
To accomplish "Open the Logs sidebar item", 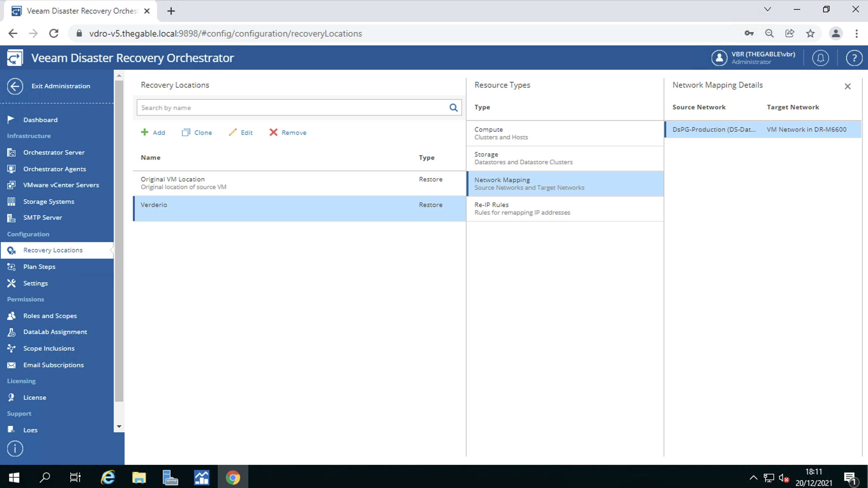I will [x=30, y=430].
